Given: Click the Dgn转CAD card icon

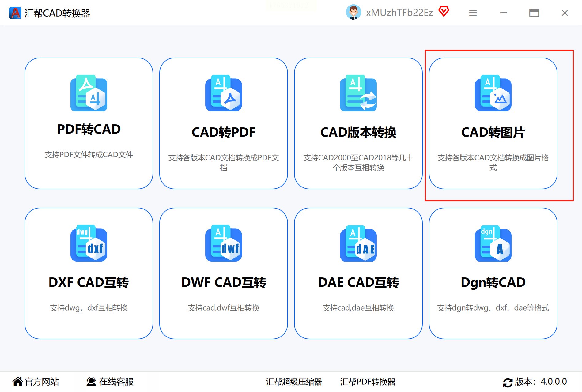Looking at the screenshot, I should tap(493, 243).
